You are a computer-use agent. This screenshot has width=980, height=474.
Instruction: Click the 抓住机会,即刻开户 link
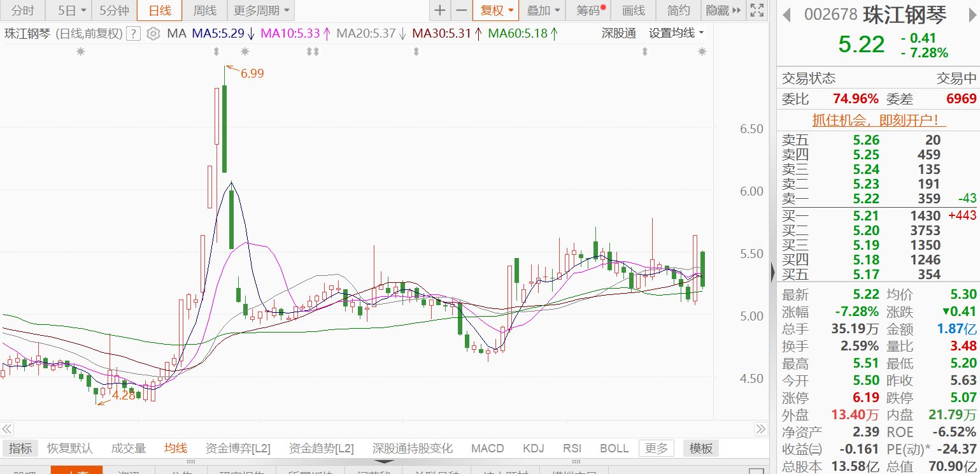(x=878, y=120)
